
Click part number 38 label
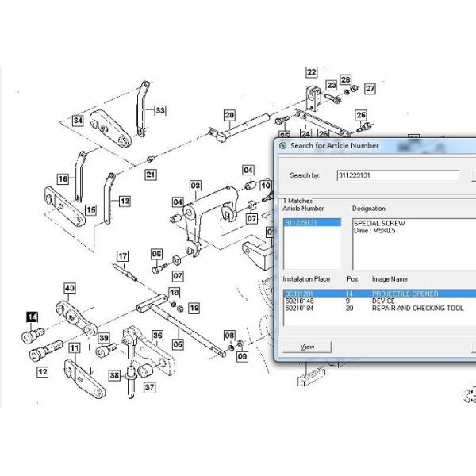[114, 375]
